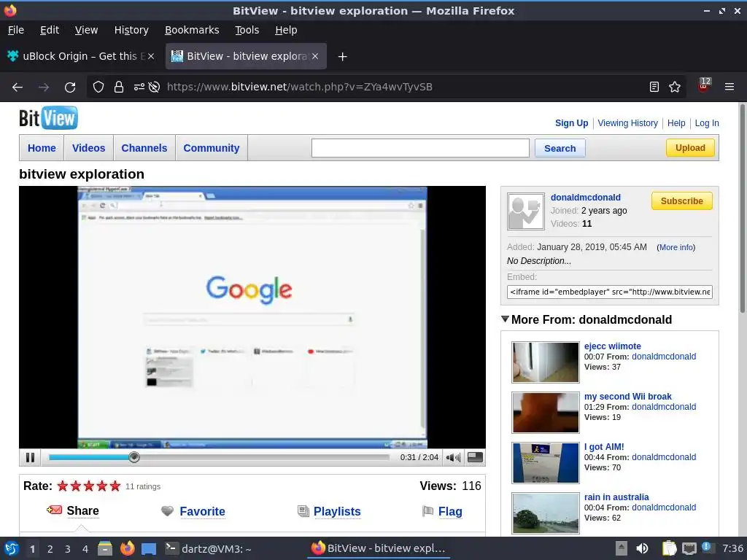
Task: Subscribe to donaldmcdonald
Action: tap(682, 201)
